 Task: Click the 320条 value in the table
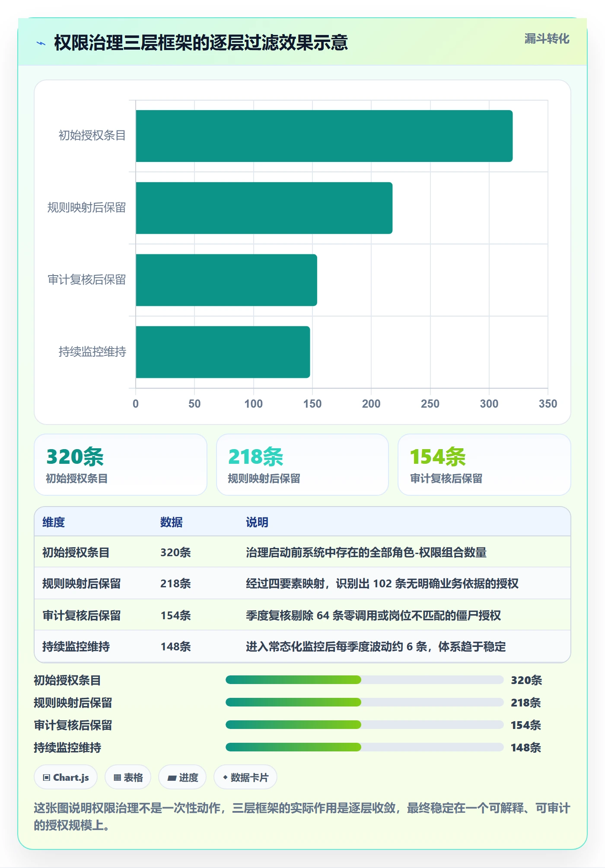tap(175, 552)
